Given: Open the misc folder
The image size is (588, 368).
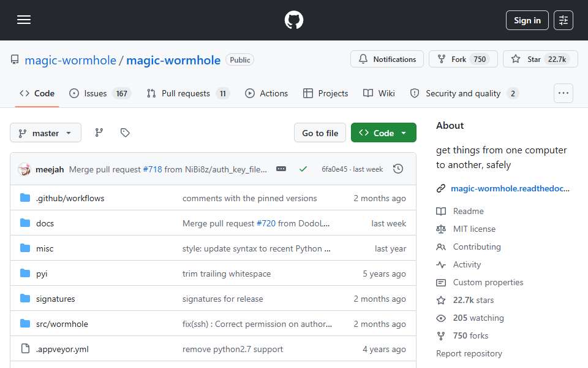Looking at the screenshot, I should click(x=45, y=248).
